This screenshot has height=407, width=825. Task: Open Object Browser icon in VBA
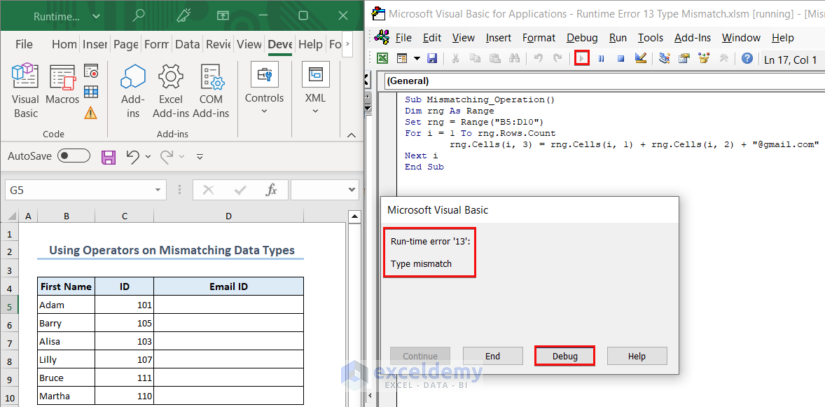(x=703, y=58)
